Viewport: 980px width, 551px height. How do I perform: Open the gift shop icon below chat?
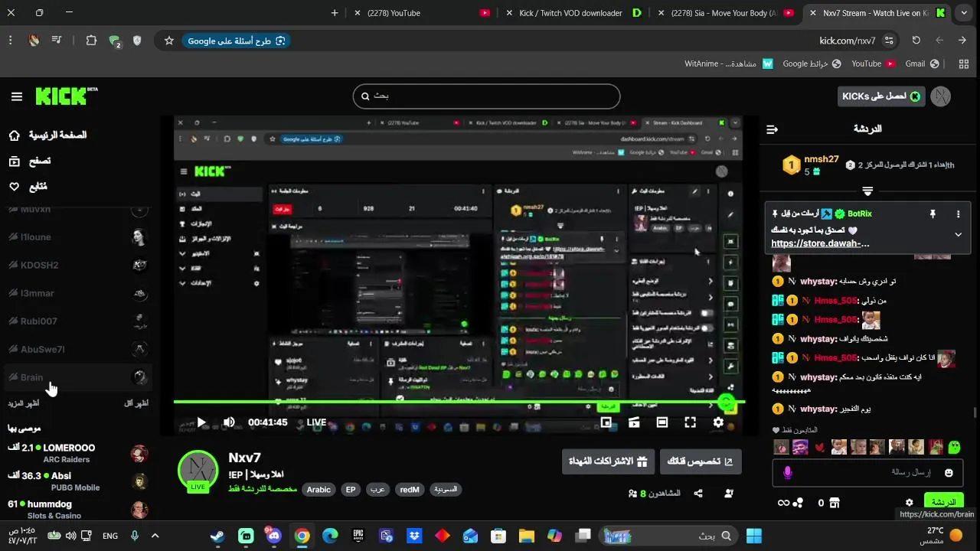point(835,503)
